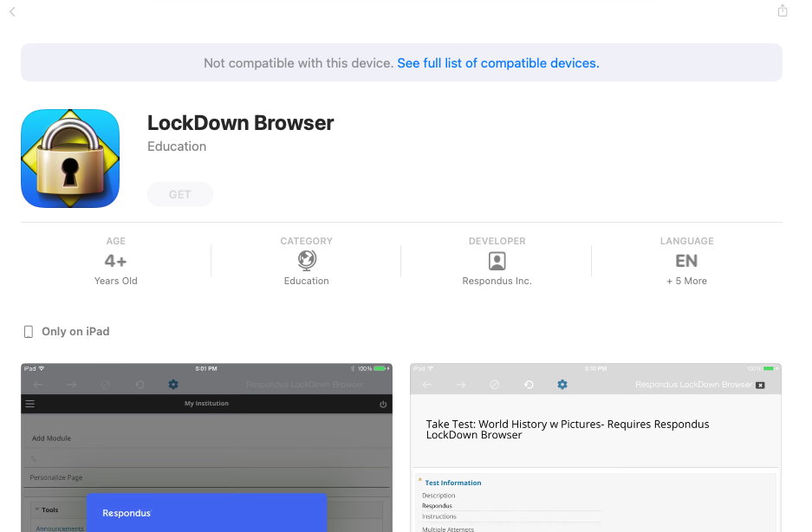Click the X beside Respondus LockDown Browser title
Viewport: 812px width, 532px height.
coord(760,385)
